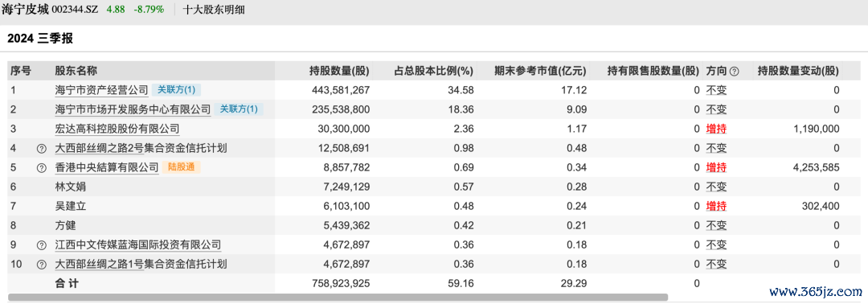Click 增持 link for 吴建立 row

pos(716,207)
